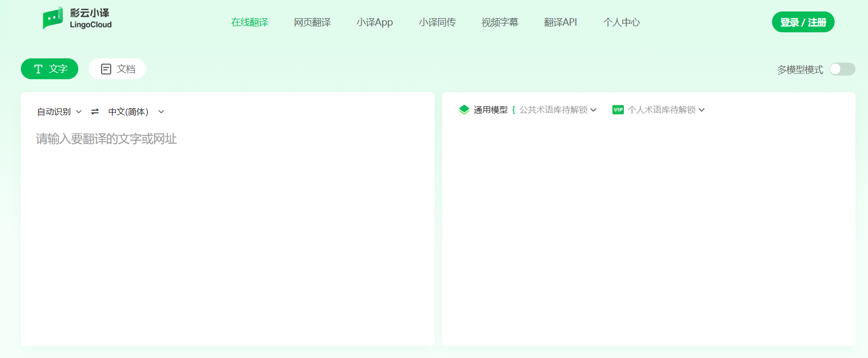
Task: Open the 个人术语库待解锁 dropdown
Action: point(666,109)
